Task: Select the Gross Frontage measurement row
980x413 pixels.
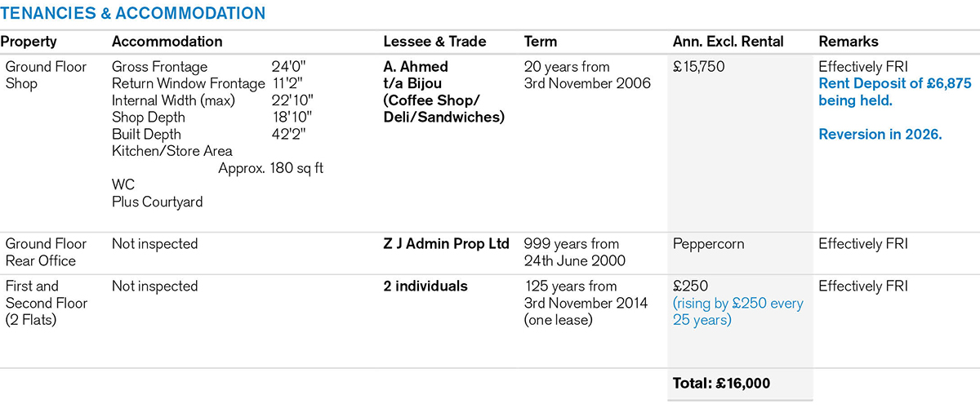Action: tap(212, 67)
